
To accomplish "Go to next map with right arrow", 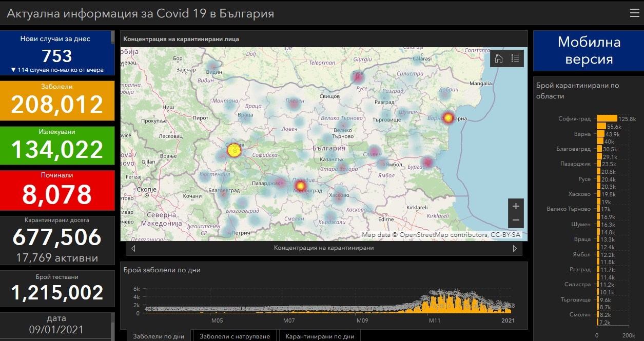I will (515, 248).
